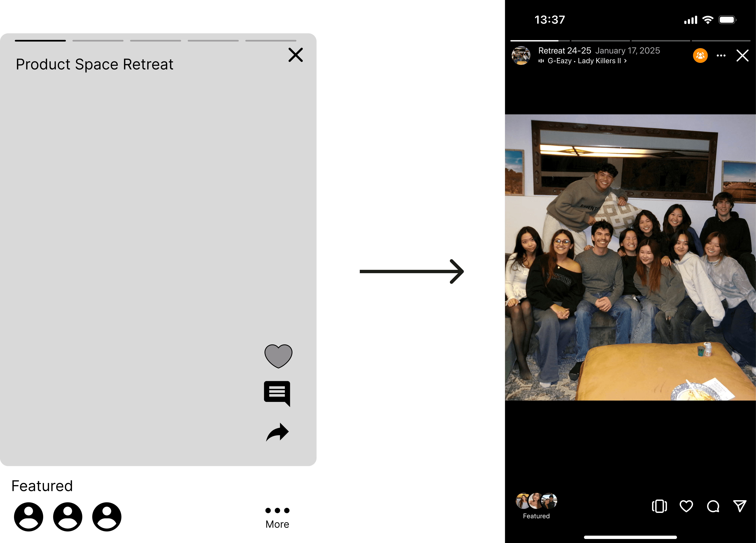Tap the Retreat 24-25 profile picture

click(x=521, y=56)
